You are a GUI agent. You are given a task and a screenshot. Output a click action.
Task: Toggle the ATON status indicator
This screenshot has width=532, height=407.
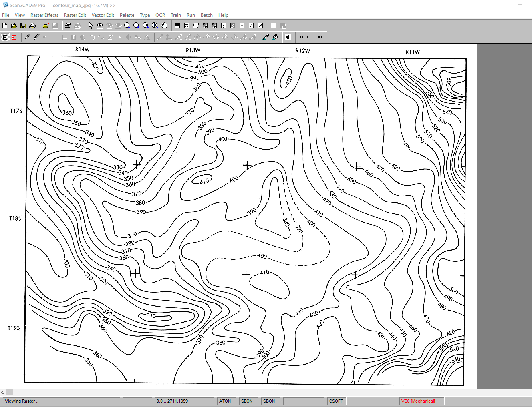226,401
